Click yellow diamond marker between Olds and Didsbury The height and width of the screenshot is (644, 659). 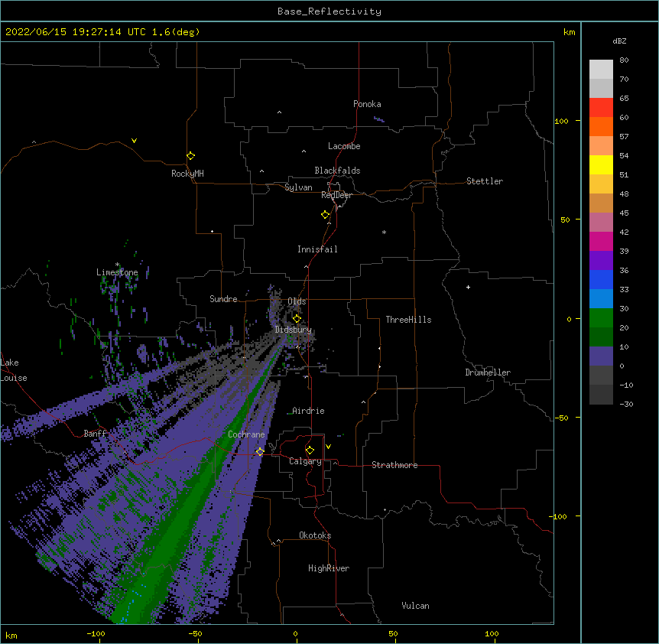coord(297,318)
